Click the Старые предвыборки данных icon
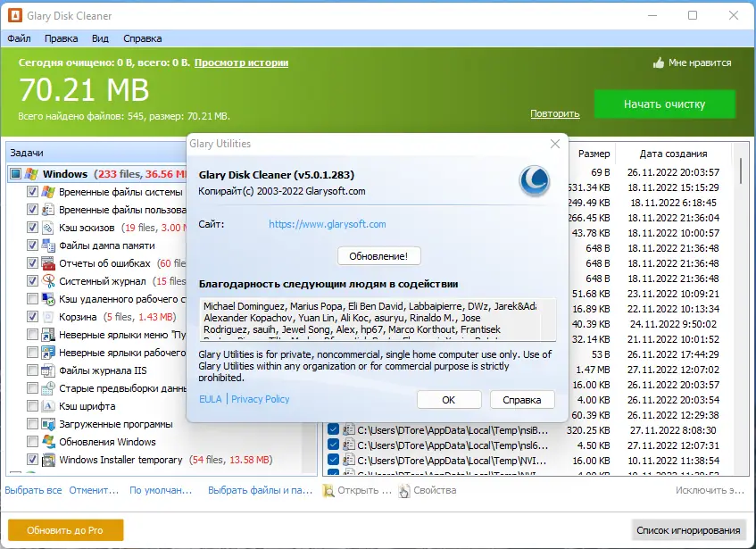756x549 pixels. [x=47, y=388]
